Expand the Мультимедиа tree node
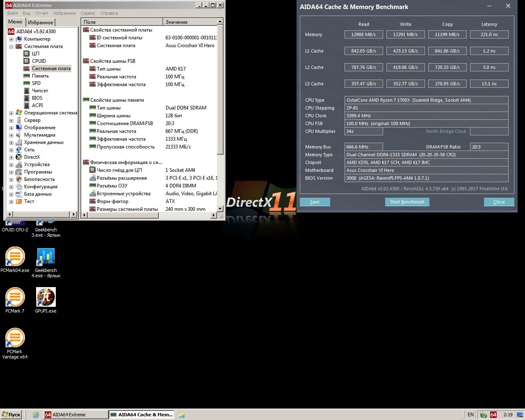 pos(11,135)
